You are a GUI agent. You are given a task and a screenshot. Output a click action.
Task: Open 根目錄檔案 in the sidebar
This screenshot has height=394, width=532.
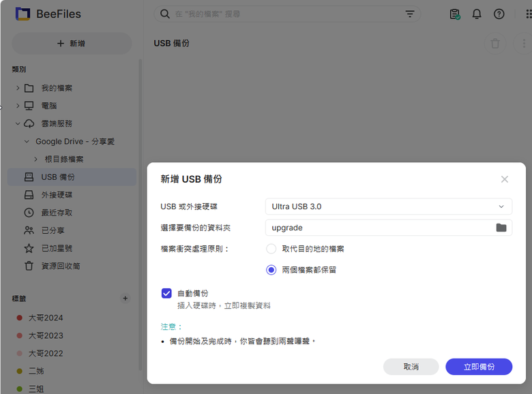point(64,159)
